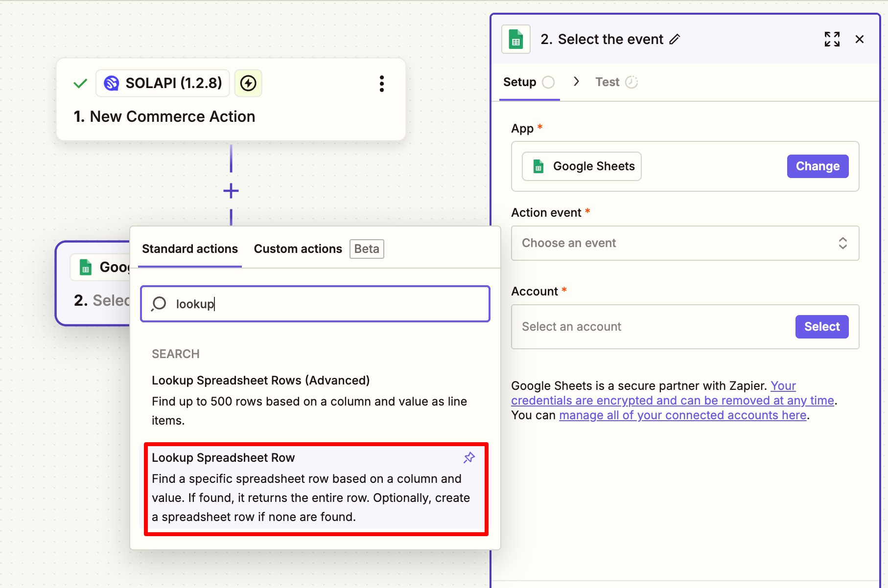Open the three-dot menu on SOLAPI step
888x588 pixels.
coord(382,84)
